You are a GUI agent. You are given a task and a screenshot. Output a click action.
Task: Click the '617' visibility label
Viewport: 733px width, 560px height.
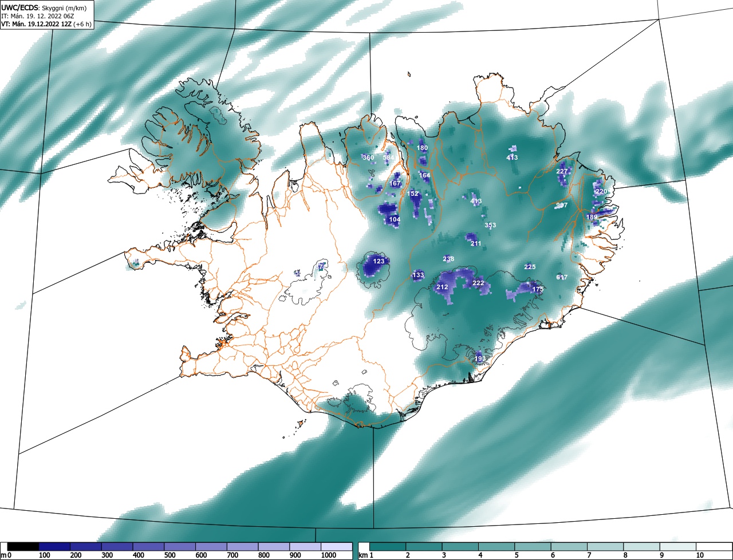pos(562,277)
